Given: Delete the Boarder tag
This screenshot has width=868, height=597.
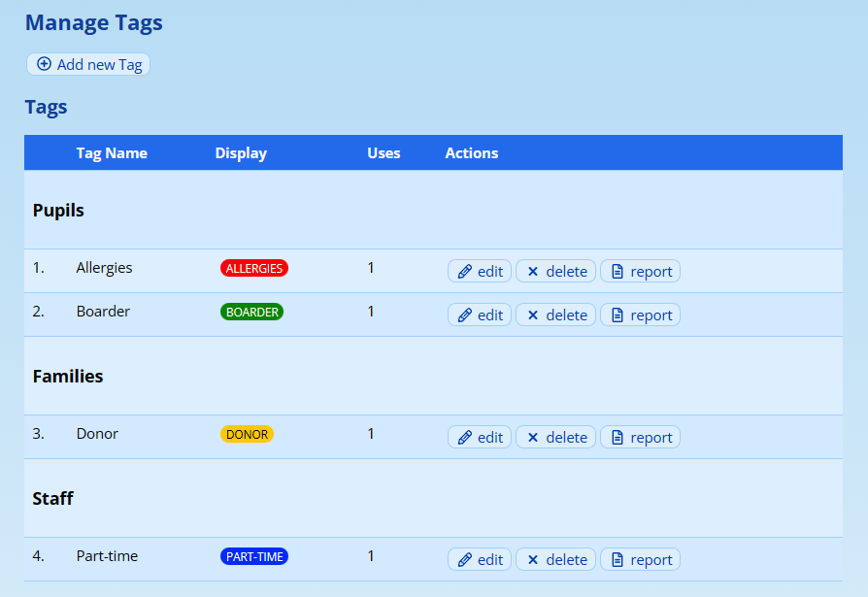Looking at the screenshot, I should (x=555, y=315).
